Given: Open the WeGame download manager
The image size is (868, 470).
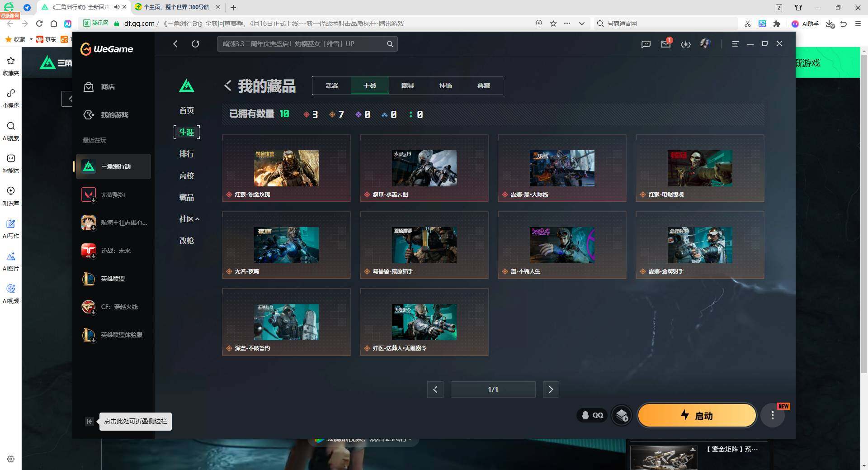Looking at the screenshot, I should 686,44.
